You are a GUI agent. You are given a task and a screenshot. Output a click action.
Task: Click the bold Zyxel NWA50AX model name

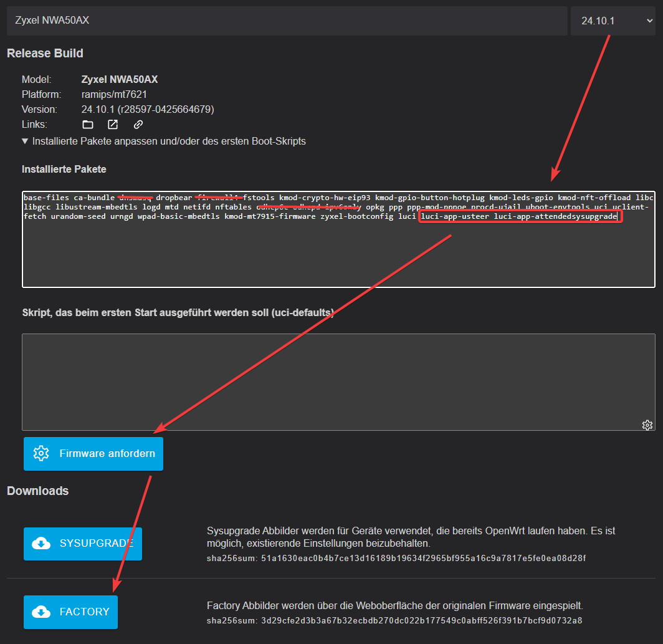coord(120,80)
